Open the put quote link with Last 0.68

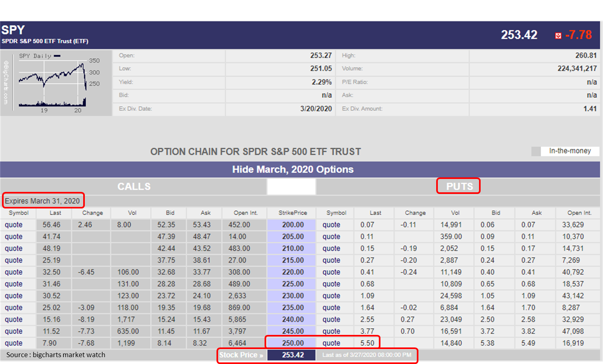tap(331, 284)
